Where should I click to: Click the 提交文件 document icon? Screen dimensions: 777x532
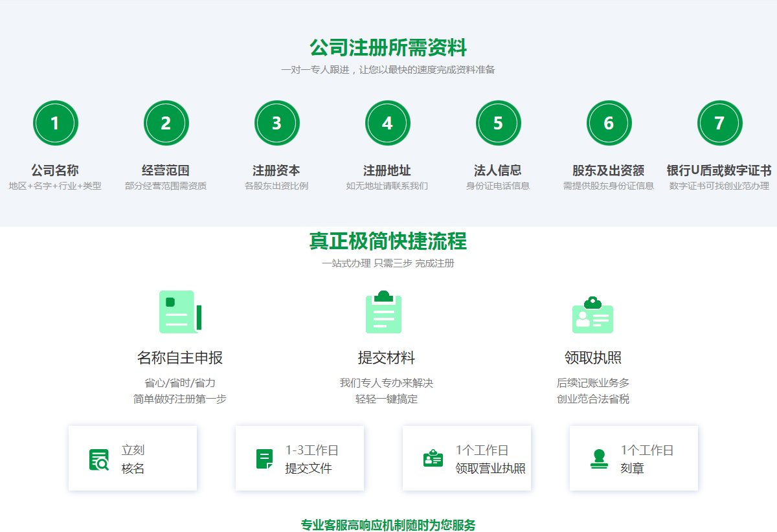(265, 460)
